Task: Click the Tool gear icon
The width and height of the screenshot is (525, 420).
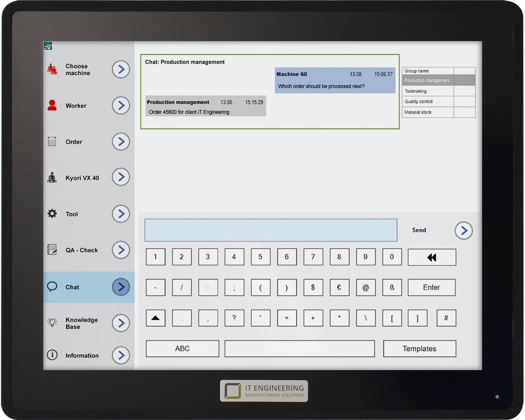Action: click(52, 213)
